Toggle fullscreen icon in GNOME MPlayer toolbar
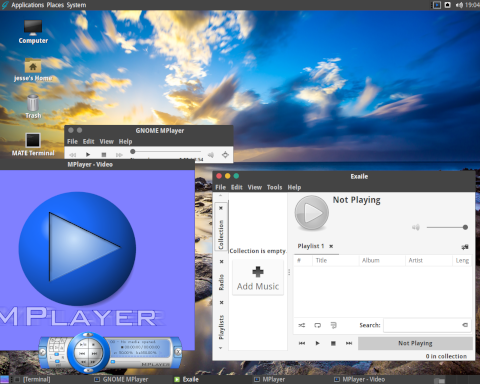 pyautogui.click(x=225, y=155)
